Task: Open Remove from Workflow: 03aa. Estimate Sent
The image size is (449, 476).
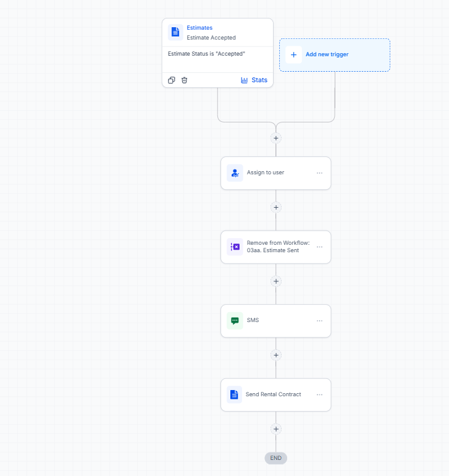Action: click(276, 247)
